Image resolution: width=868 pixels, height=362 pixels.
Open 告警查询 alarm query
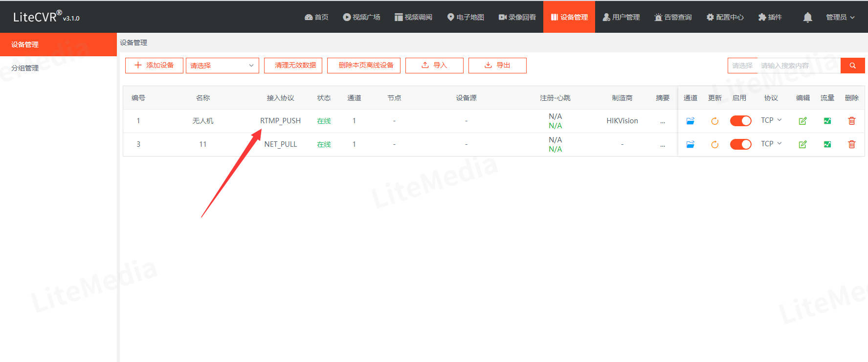click(673, 17)
